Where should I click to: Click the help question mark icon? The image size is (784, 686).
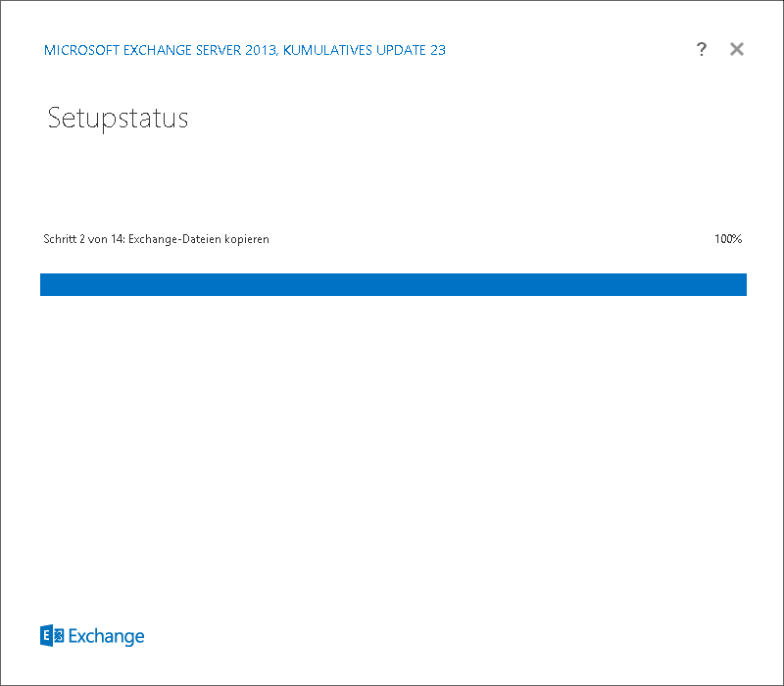tap(701, 49)
